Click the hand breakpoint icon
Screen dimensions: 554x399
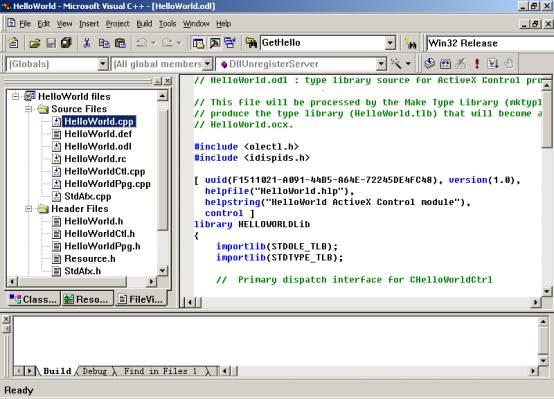coord(508,64)
